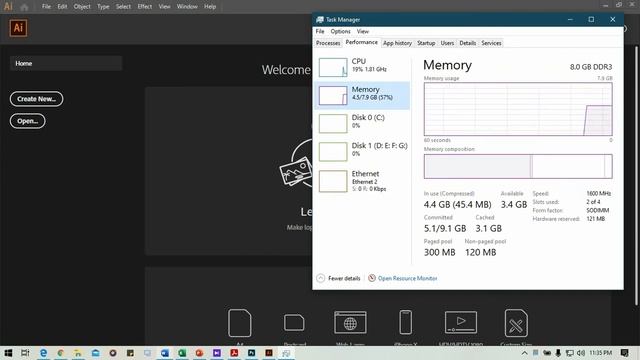Select CPU in performance list
The image size is (640, 360).
pos(362,67)
